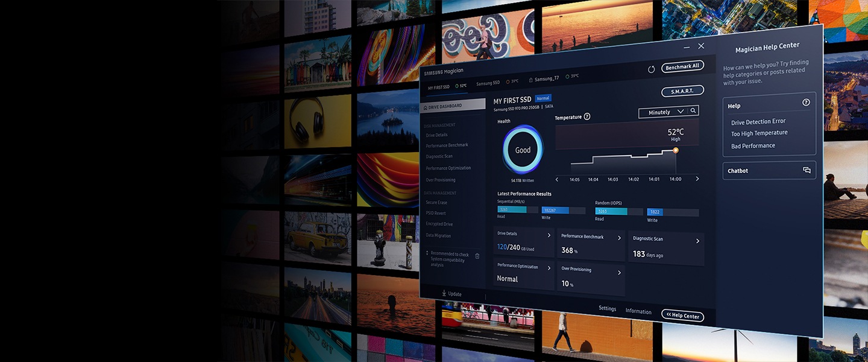The image size is (868, 362).
Task: Click the Sequential Write performance bar
Action: point(564,211)
